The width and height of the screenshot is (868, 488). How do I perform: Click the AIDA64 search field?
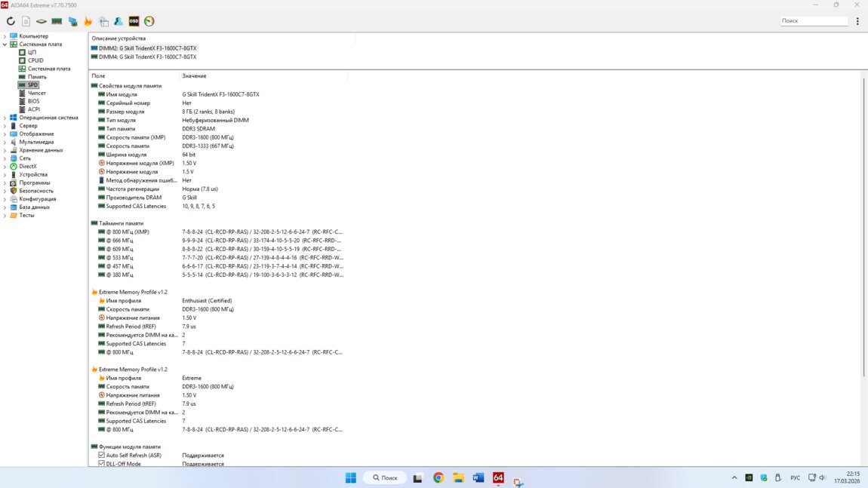pyautogui.click(x=813, y=21)
